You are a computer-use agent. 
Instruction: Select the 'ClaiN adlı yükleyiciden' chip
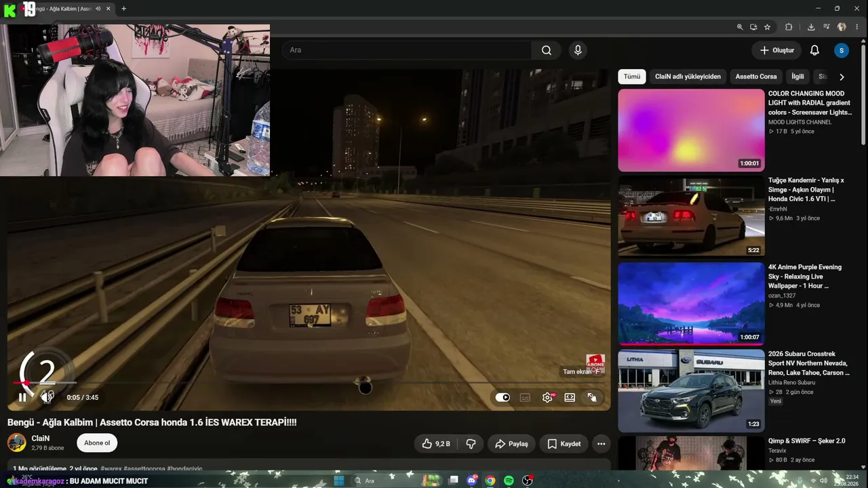[688, 77]
